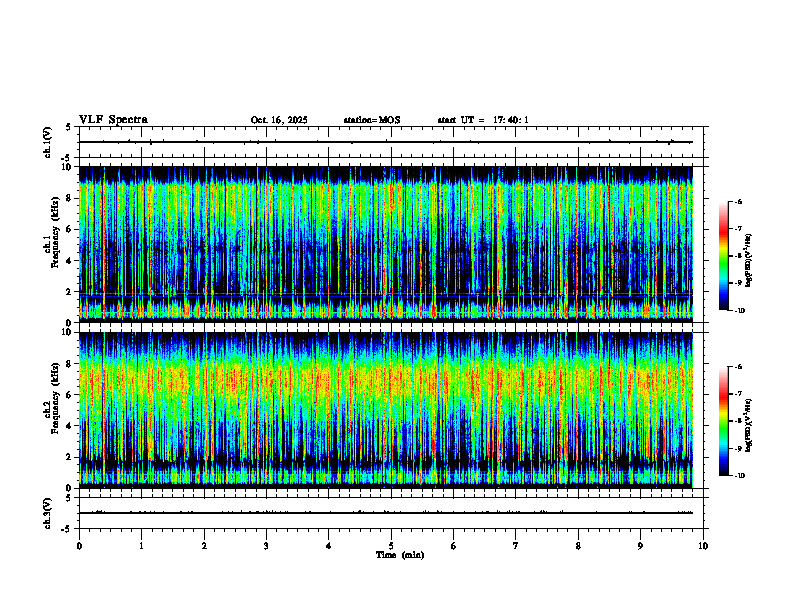Click time axis tick label "7"
Viewport: 792px width, 612px height.
516,546
